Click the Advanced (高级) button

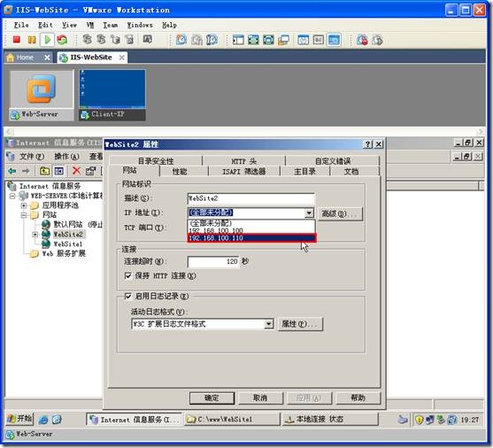[340, 213]
